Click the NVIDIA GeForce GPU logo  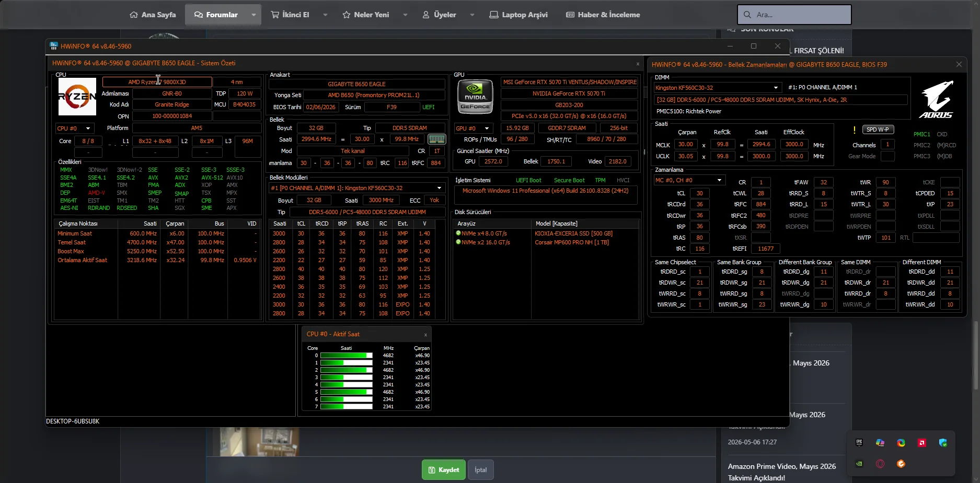[x=475, y=97]
